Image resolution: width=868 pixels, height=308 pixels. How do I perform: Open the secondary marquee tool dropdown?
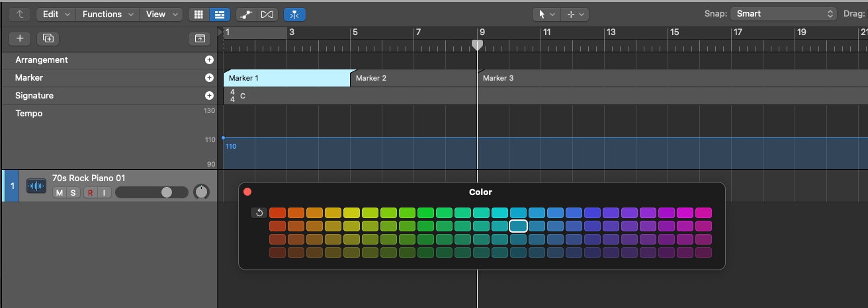pos(574,14)
